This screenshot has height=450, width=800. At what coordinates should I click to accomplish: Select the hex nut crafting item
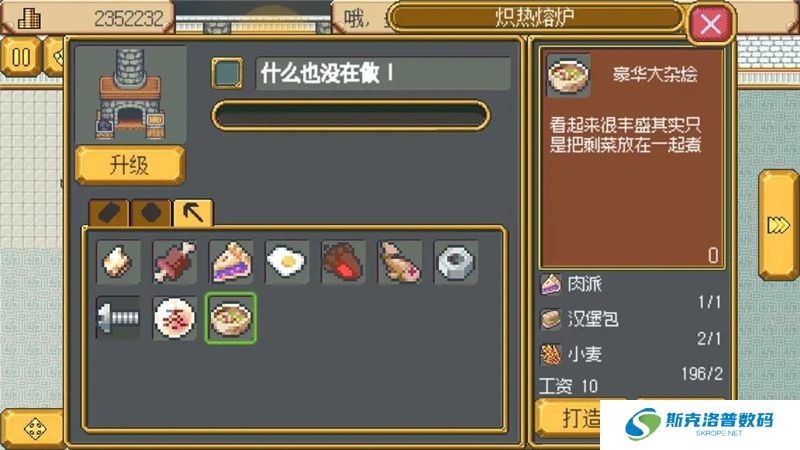[x=456, y=262]
